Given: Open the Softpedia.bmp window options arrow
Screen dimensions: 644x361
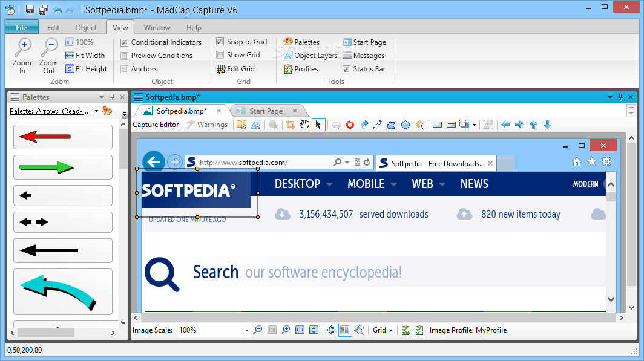Looking at the screenshot, I should point(610,97).
